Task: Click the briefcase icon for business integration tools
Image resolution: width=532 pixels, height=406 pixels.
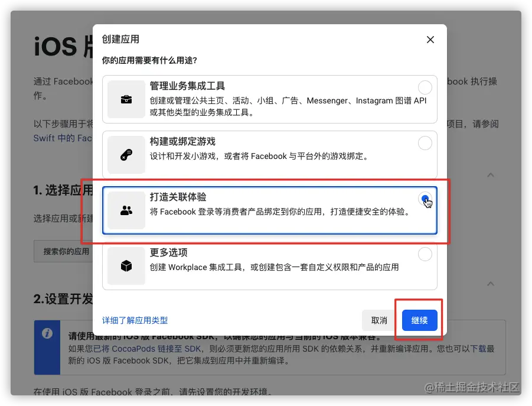Action: click(126, 99)
